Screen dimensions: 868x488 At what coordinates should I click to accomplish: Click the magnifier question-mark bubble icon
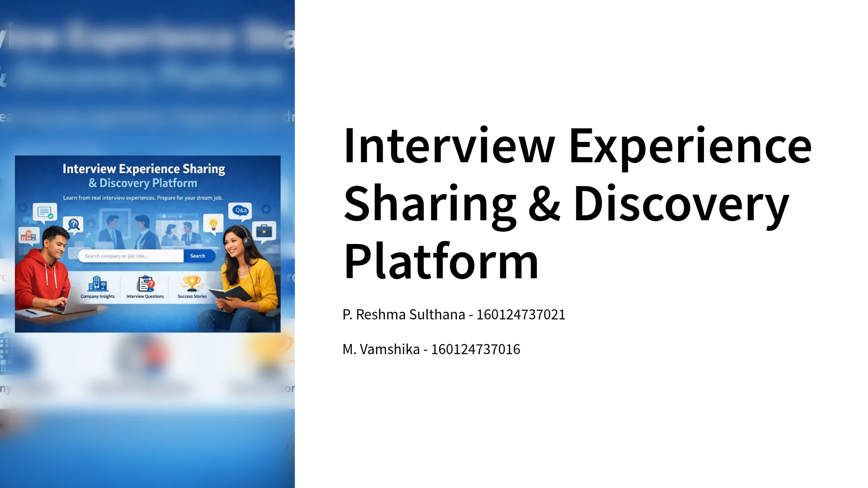point(74,225)
